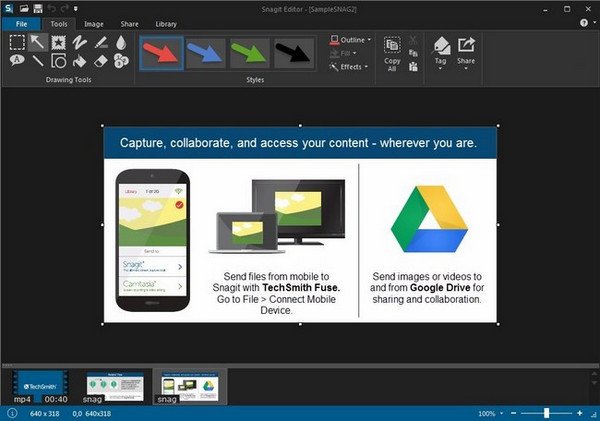Select the freehand Pen tool
The image size is (600, 421).
point(79,42)
